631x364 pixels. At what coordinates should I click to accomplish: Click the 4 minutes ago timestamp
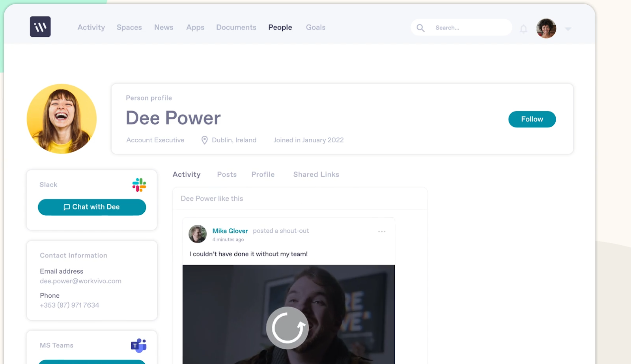(x=228, y=240)
